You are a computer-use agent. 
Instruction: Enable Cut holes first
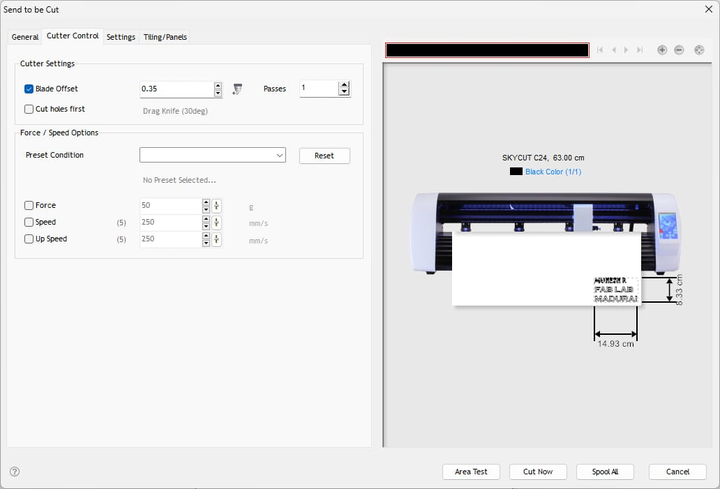coord(29,109)
